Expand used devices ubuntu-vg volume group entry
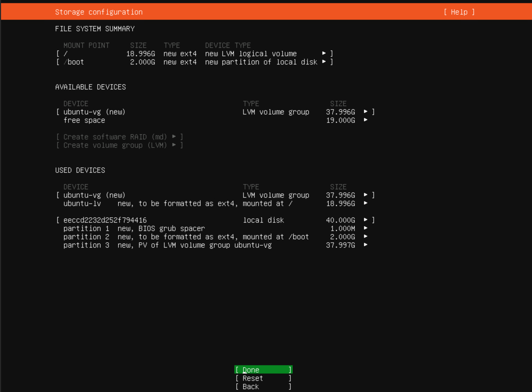The width and height of the screenshot is (532, 392). click(x=365, y=195)
